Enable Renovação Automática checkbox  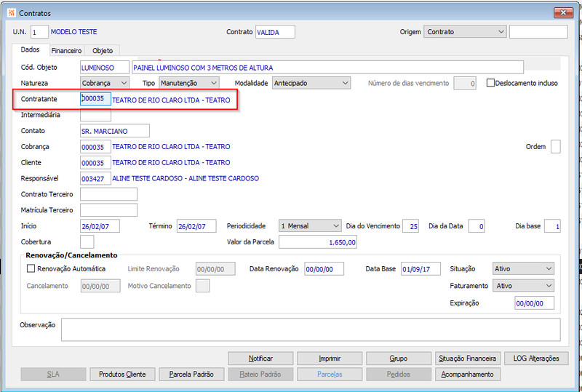coord(31,268)
